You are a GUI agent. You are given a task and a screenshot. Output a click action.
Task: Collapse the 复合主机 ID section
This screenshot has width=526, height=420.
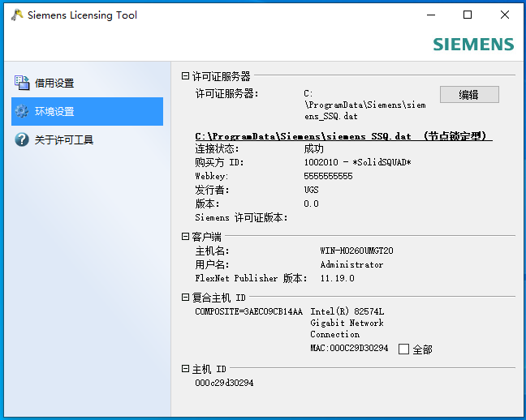pos(185,298)
